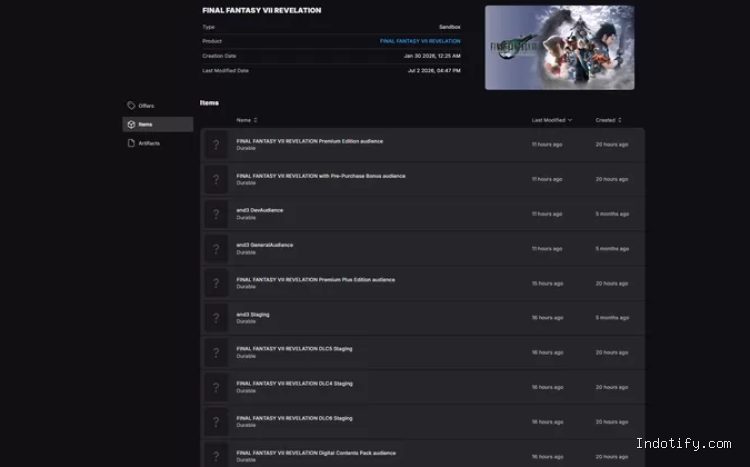Click last modified time of and3 Staging row

coord(547,318)
